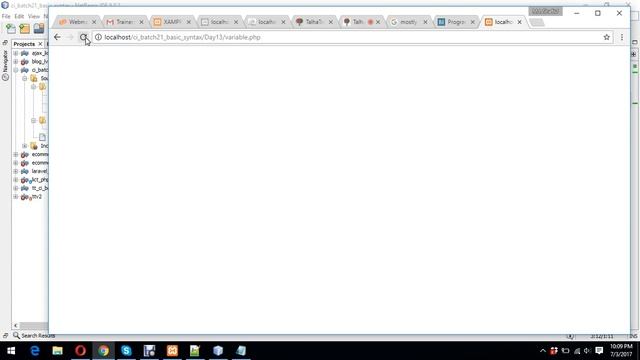640x360 pixels.
Task: Click Chrome icon in taskbar
Action: [x=103, y=351]
